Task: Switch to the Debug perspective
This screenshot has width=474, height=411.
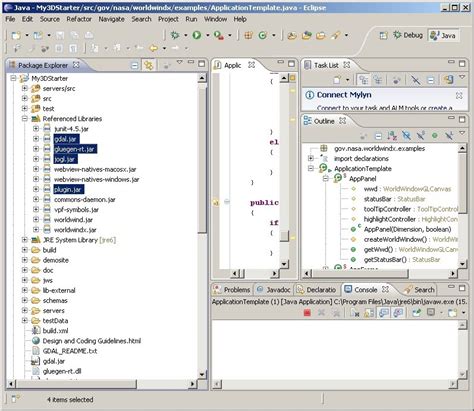Action: pyautogui.click(x=408, y=35)
